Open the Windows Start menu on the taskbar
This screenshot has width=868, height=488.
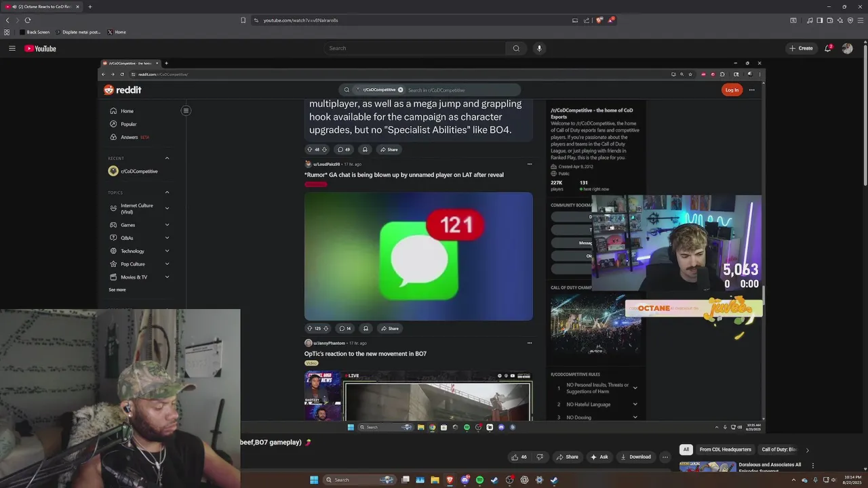314,480
